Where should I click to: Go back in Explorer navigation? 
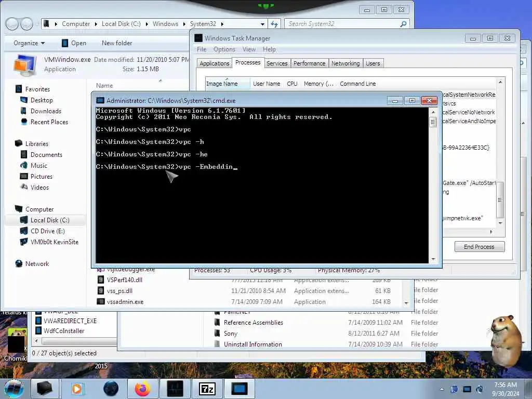tap(12, 24)
